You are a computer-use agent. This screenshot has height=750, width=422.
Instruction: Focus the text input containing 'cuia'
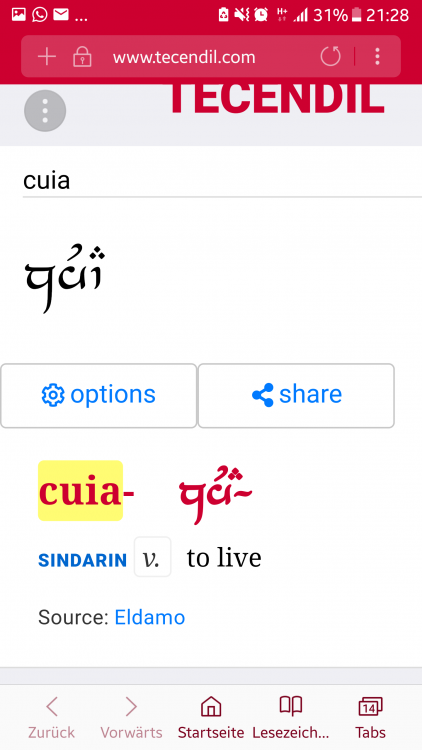pyautogui.click(x=222, y=181)
